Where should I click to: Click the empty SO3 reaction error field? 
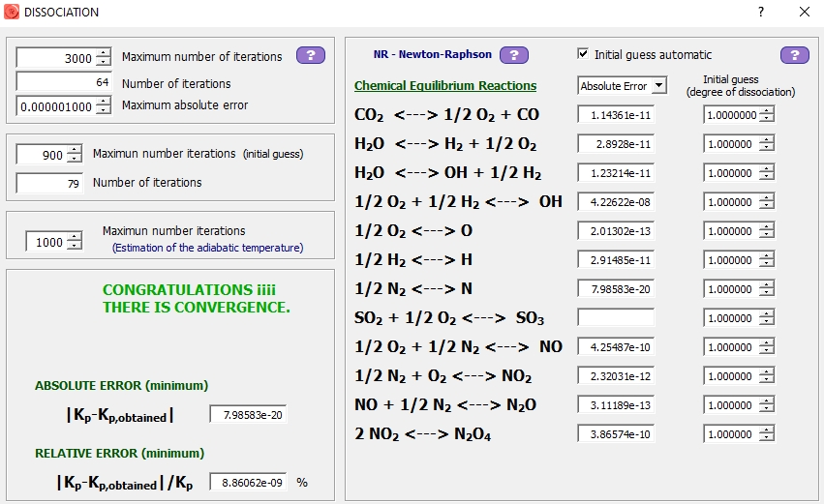point(616,318)
